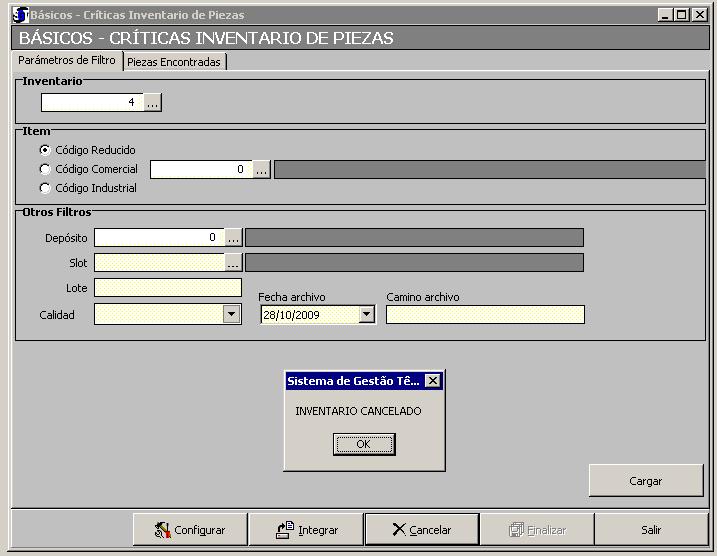Switch to the Piezas Encontradas tab
The width and height of the screenshot is (717, 556).
tap(174, 62)
